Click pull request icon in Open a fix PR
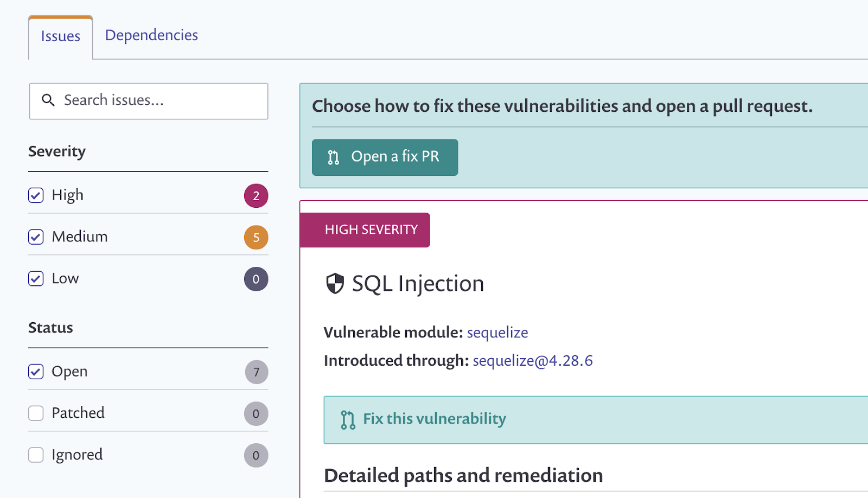Image resolution: width=868 pixels, height=498 pixels. coord(333,157)
